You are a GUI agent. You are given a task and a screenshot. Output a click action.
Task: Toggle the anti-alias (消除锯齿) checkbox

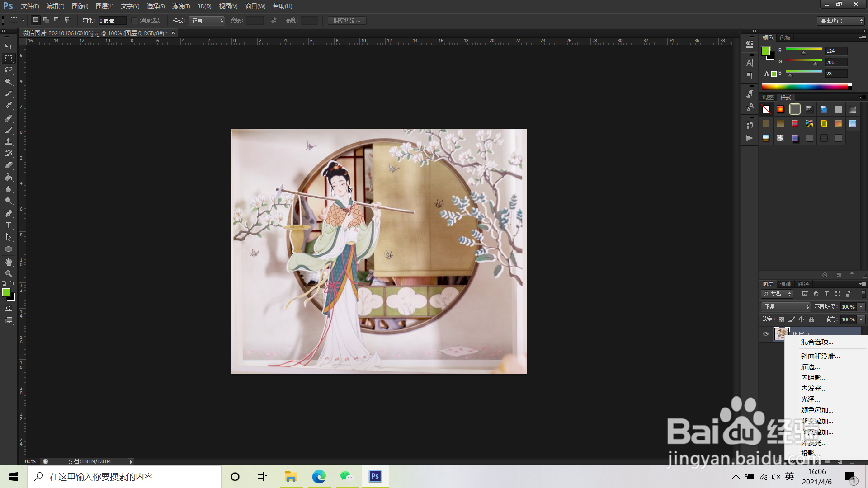(134, 20)
